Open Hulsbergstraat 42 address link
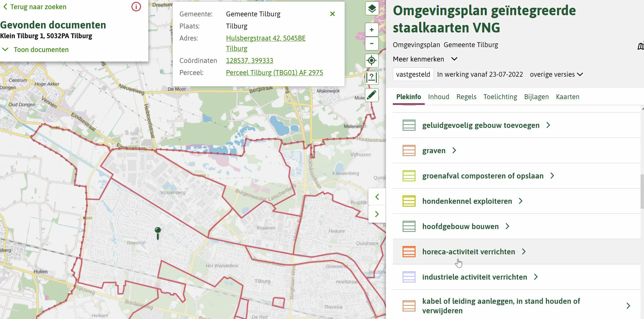 pyautogui.click(x=266, y=43)
